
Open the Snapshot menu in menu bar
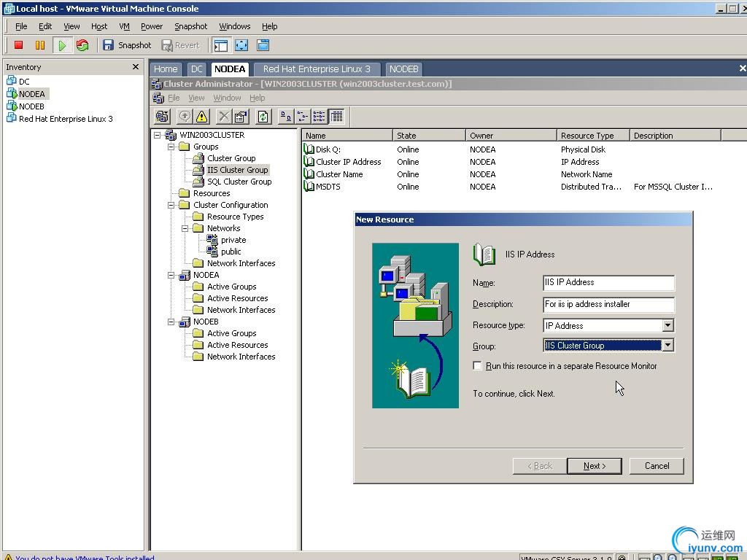pyautogui.click(x=190, y=26)
